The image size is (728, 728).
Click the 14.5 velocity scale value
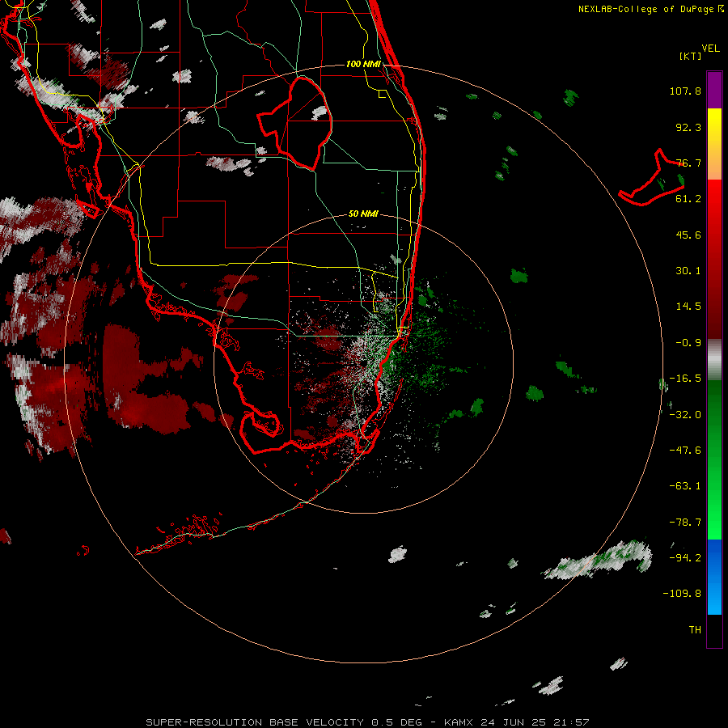(688, 307)
